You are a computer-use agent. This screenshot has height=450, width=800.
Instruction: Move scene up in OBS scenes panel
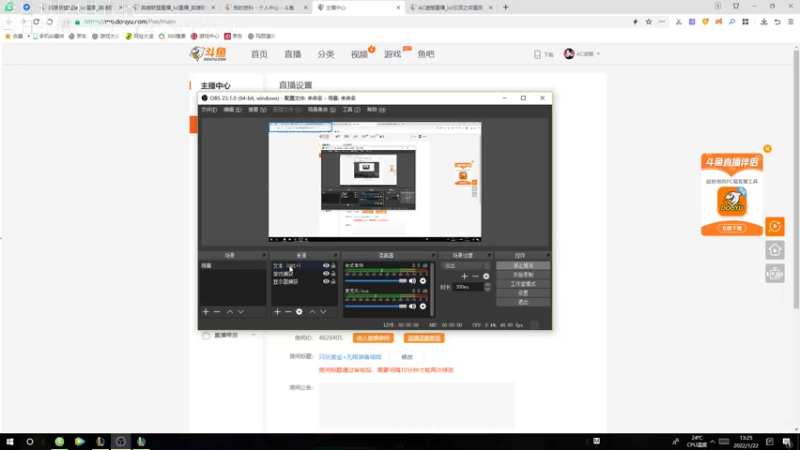click(x=230, y=311)
